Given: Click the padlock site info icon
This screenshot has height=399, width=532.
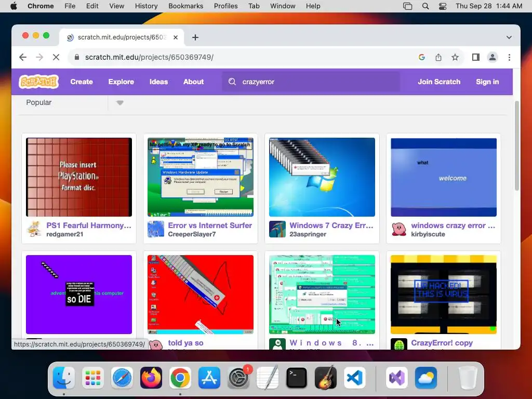Looking at the screenshot, I should 77,57.
